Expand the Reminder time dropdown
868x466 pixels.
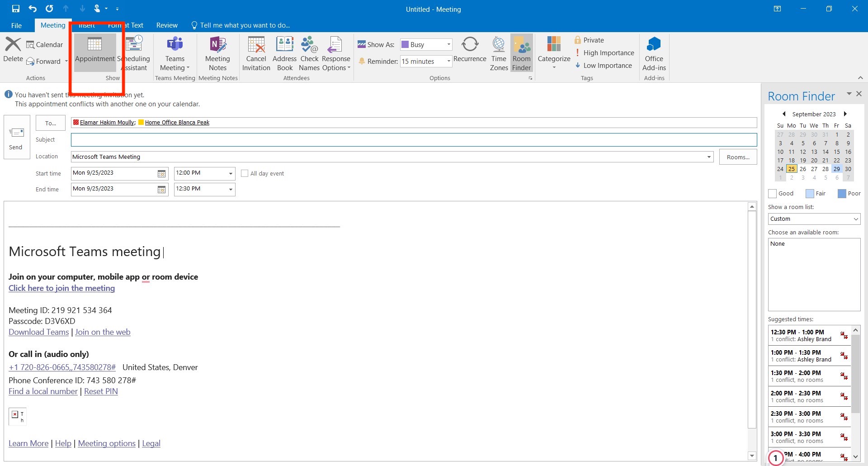click(x=448, y=61)
